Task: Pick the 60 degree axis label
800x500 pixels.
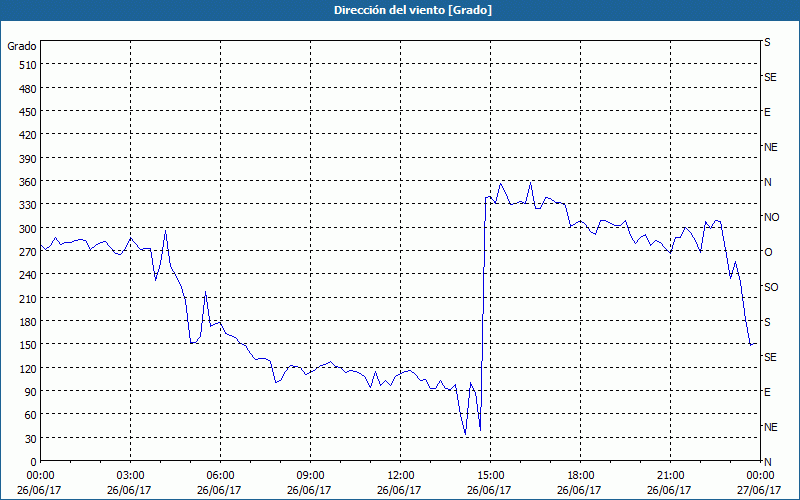Action: [x=31, y=415]
